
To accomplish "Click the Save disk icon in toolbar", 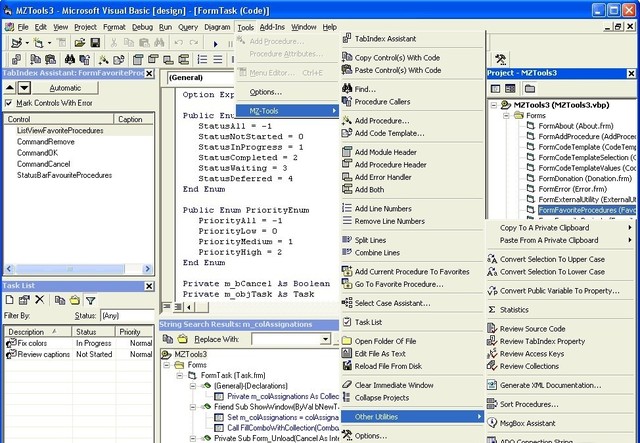I will click(95, 43).
